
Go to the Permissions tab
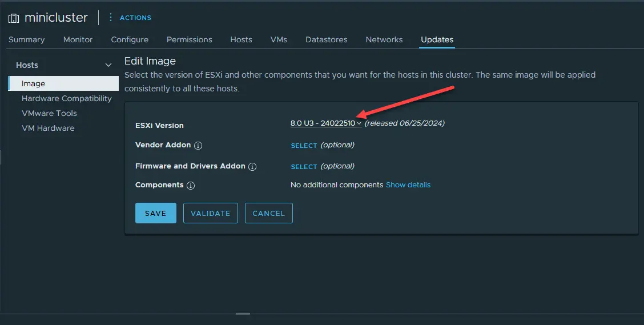pos(190,39)
